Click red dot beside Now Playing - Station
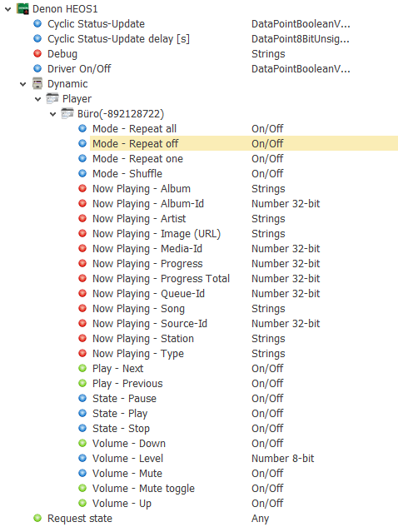This screenshot has height=532, width=398. [x=82, y=338]
